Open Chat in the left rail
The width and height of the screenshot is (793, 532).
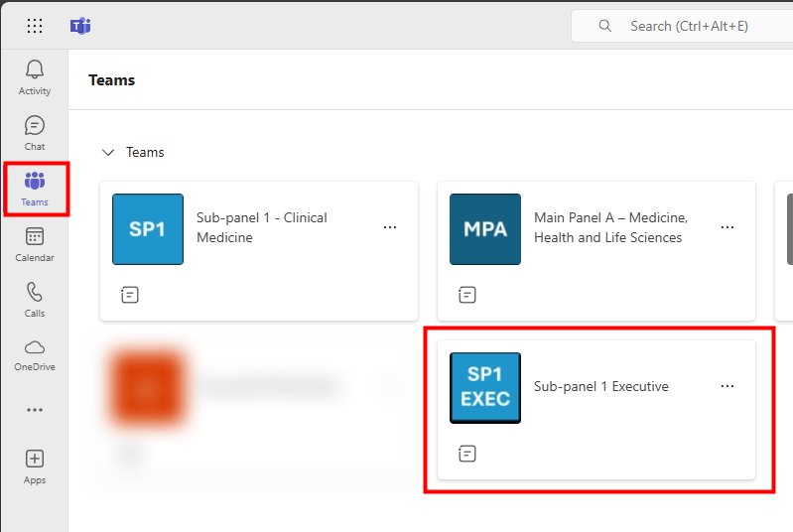pyautogui.click(x=35, y=132)
